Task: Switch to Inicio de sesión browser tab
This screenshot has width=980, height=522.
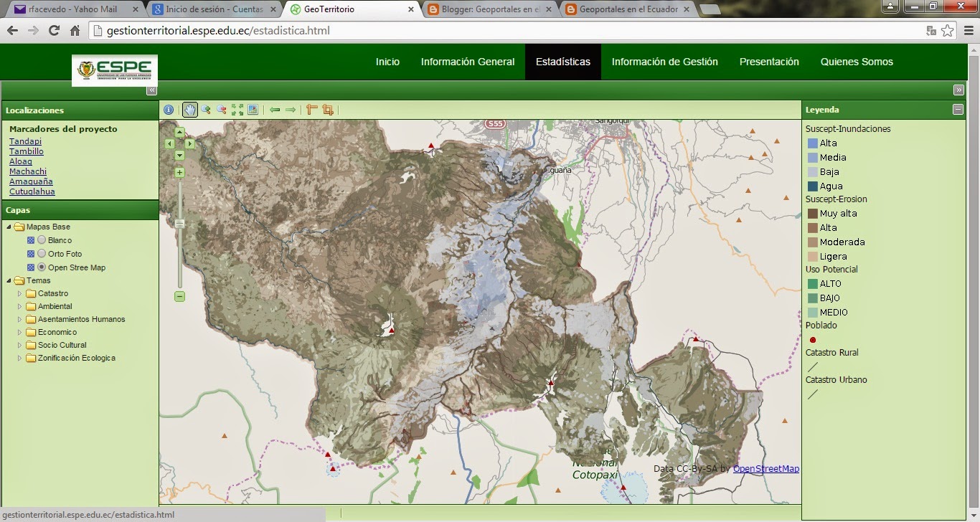Action: click(x=214, y=9)
